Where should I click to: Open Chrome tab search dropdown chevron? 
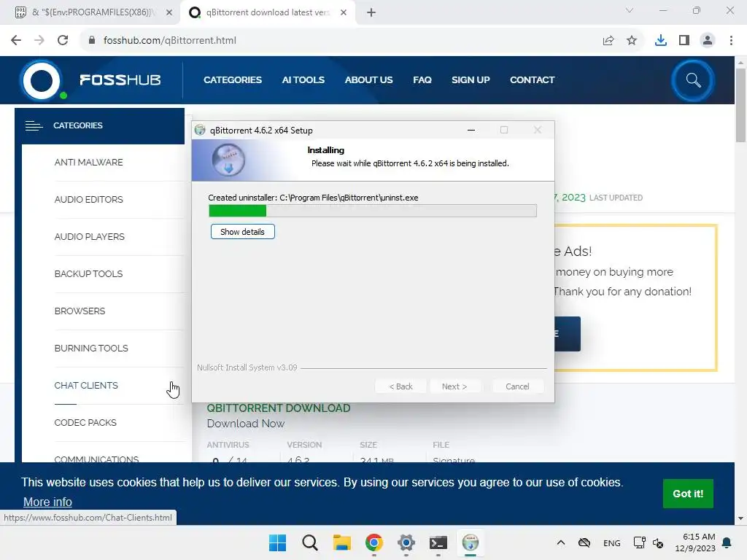point(630,10)
